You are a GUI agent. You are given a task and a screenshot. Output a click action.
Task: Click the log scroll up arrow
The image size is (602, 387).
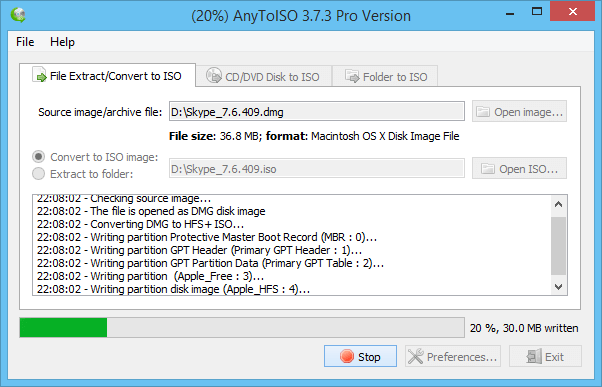click(x=559, y=204)
